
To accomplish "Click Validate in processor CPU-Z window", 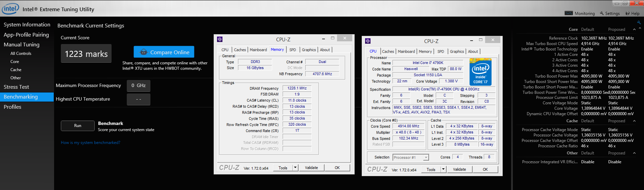I will click(459, 169).
